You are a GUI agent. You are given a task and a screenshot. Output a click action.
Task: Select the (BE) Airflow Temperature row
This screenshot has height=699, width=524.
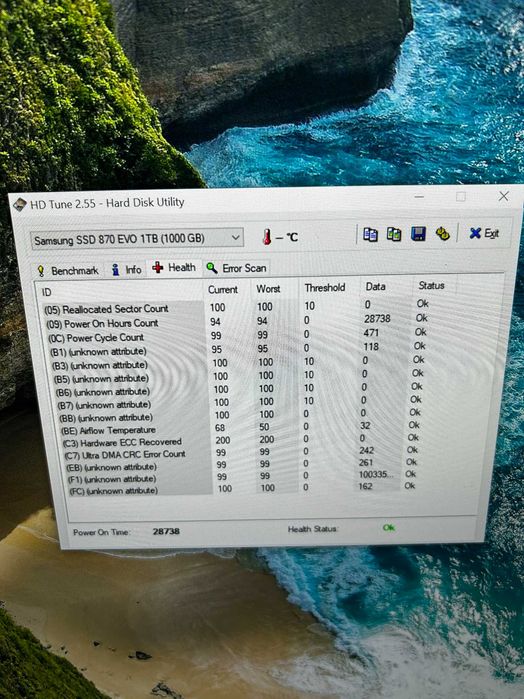pos(240,428)
